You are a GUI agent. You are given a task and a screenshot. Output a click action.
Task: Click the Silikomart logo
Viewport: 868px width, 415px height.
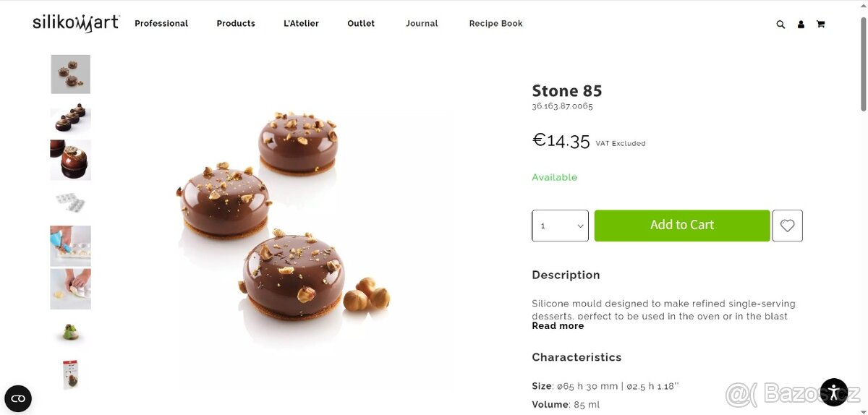[76, 23]
